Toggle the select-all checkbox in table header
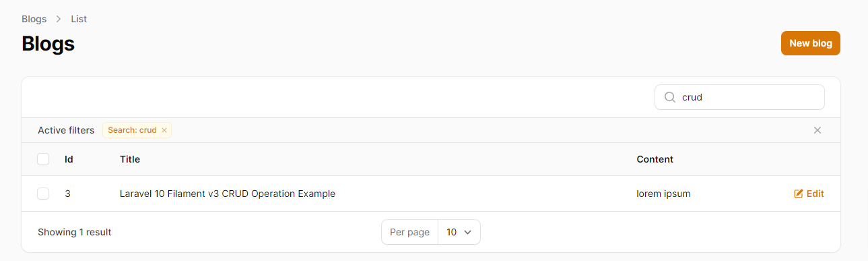Image resolution: width=868 pixels, height=261 pixels. coord(43,159)
